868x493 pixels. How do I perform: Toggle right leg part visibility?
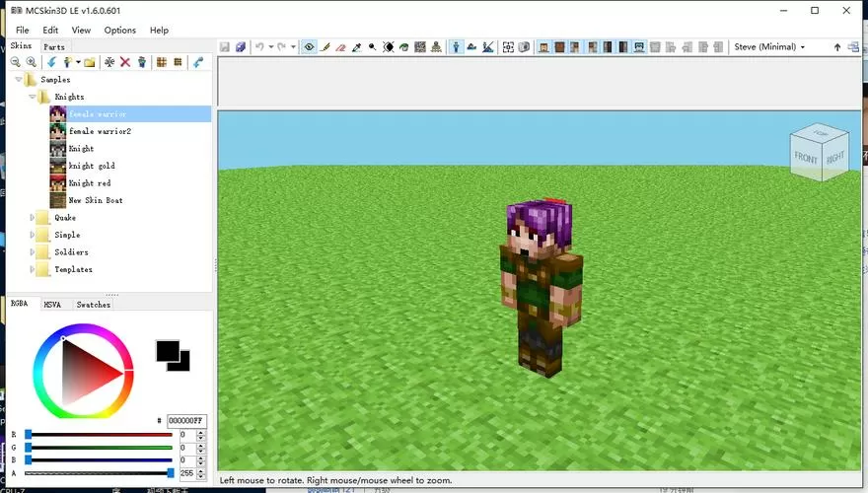[623, 47]
